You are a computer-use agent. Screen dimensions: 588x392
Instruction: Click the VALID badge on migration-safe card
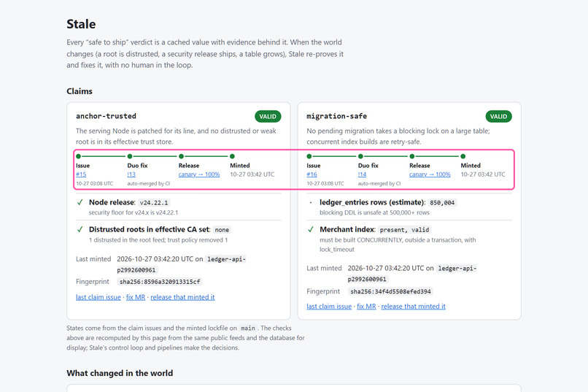pos(498,116)
